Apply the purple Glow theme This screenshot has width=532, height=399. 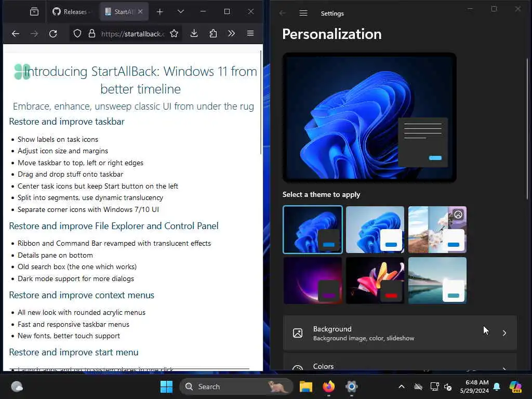(312, 280)
